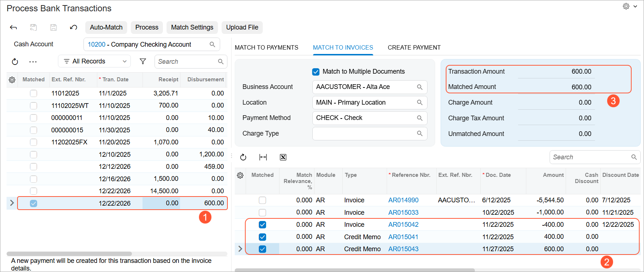Switch to the Match to Payments tab

(266, 47)
